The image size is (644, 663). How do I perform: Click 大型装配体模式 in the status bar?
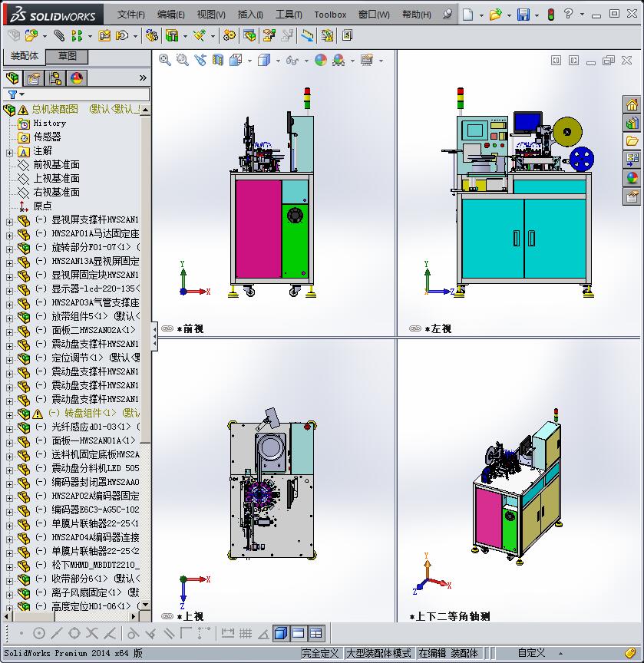tap(378, 653)
